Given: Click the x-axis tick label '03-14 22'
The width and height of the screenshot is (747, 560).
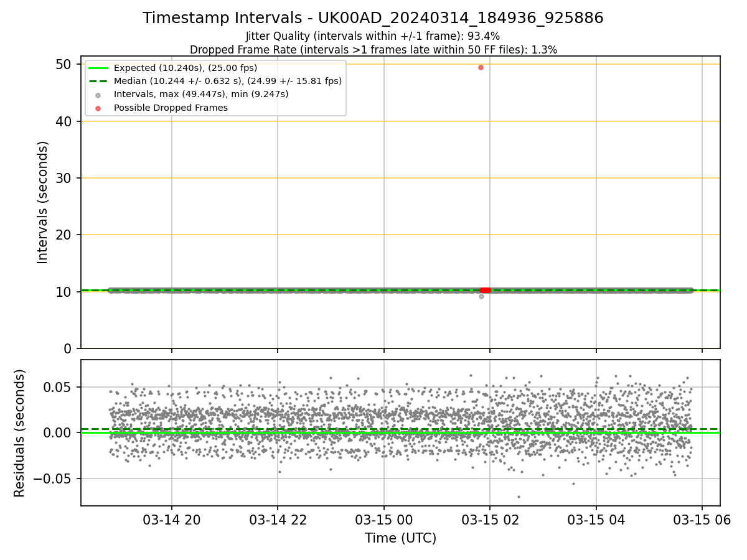Looking at the screenshot, I should [278, 520].
